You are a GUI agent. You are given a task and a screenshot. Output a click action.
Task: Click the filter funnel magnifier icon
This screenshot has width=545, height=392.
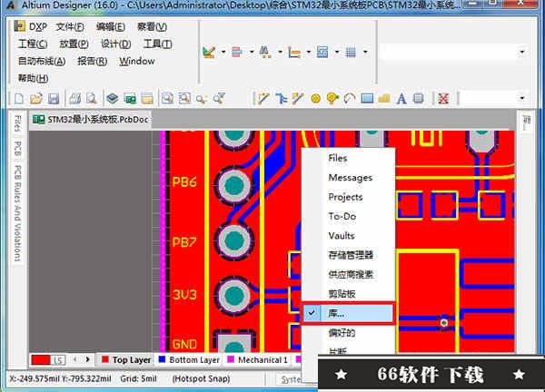point(219,99)
